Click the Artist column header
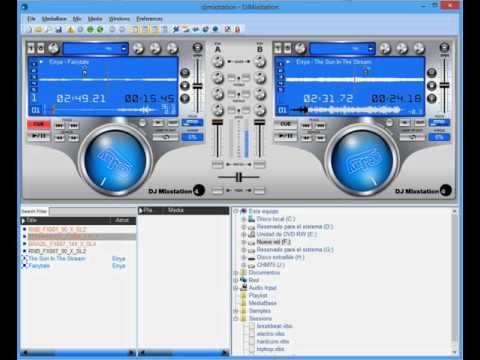 click(x=123, y=220)
